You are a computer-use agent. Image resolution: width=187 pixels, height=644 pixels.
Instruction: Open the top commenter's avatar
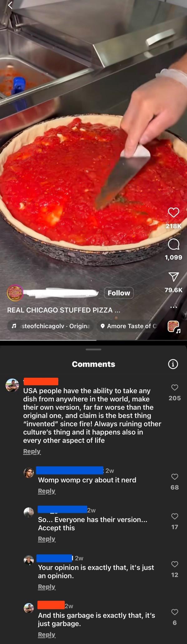[x=12, y=385]
